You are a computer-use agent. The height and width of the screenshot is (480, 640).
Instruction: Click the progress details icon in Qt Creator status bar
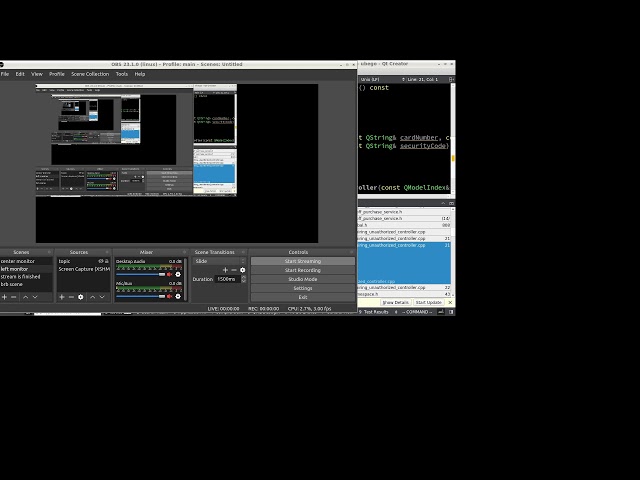coord(441,312)
